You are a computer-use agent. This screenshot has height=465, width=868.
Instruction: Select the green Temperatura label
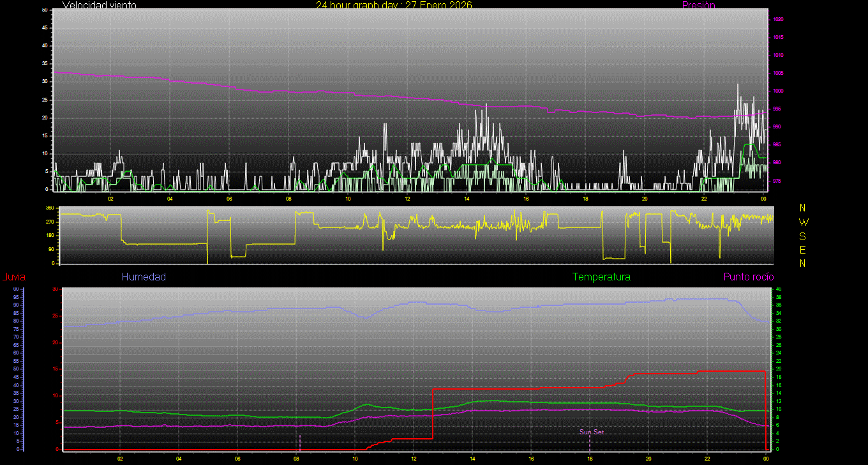(601, 277)
